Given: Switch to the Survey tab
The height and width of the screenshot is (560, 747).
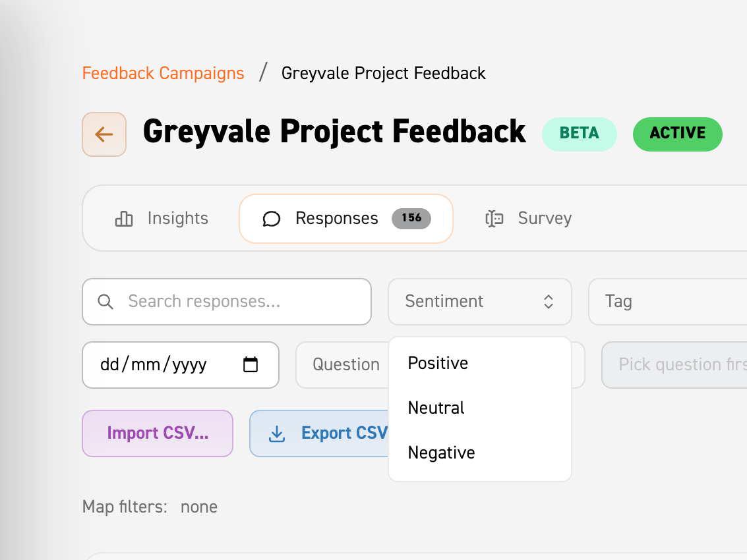Looking at the screenshot, I should (528, 219).
